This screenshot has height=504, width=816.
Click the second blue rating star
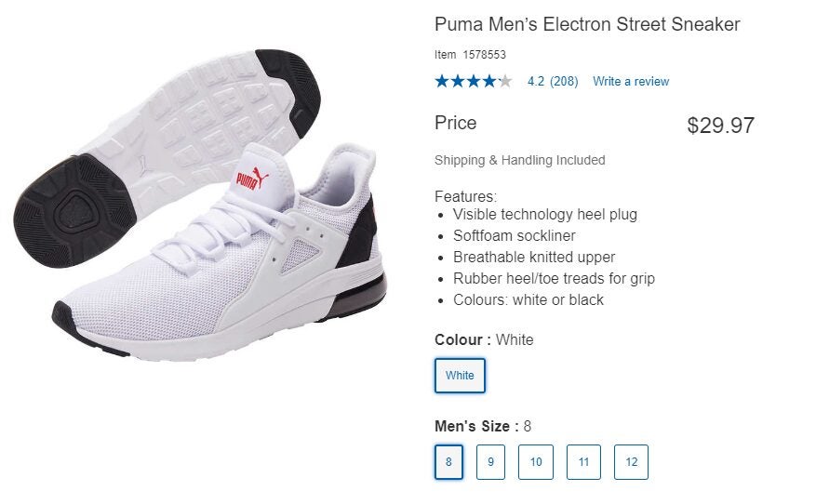coord(458,81)
